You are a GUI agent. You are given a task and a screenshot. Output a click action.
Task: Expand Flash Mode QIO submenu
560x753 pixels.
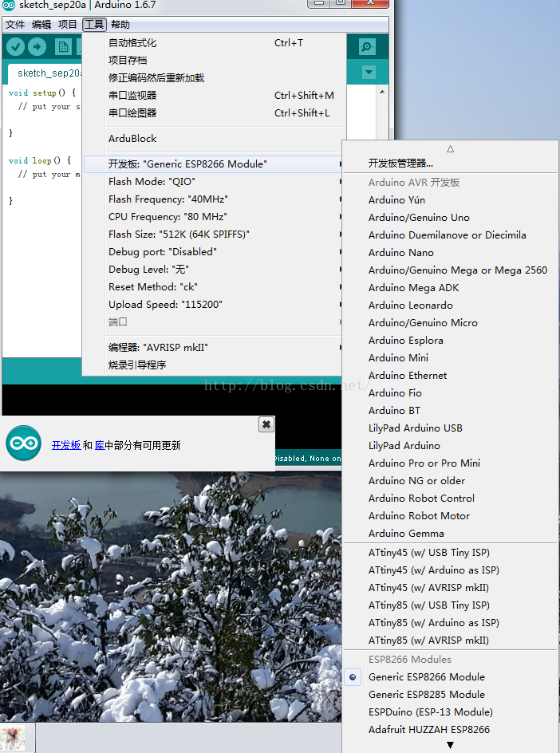click(214, 182)
